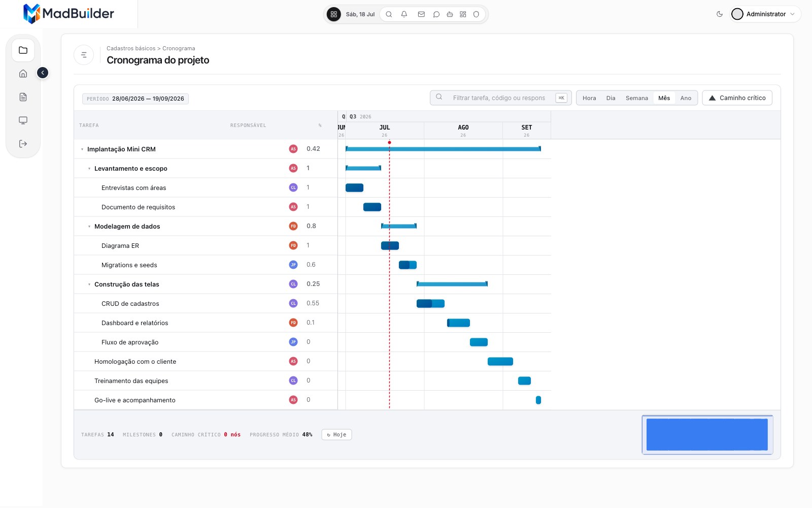Viewport: 812px width, 508px height.
Task: Collapse the Implantação Mini CRM group
Action: point(82,149)
